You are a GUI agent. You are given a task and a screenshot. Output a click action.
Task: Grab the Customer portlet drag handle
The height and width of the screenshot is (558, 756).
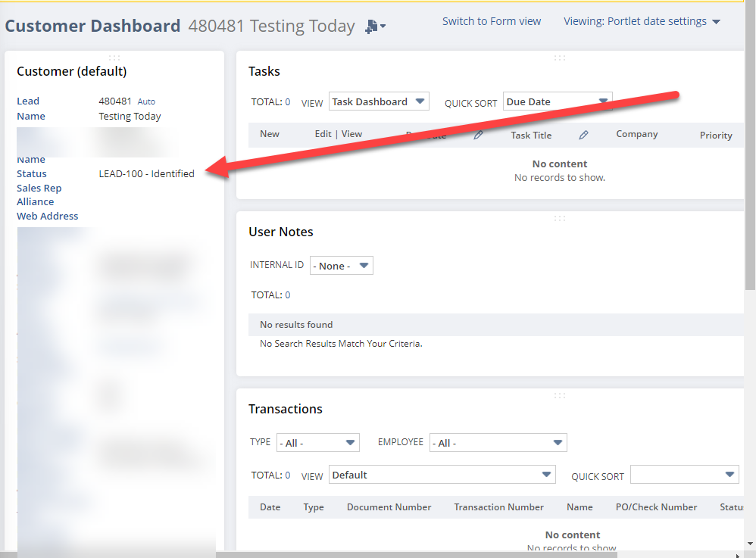tap(114, 58)
